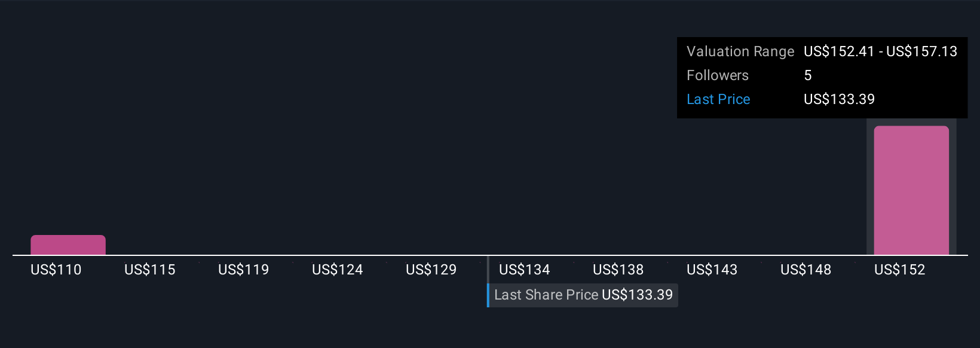This screenshot has height=348, width=980.
Task: Click the Last Share Price US$133.39 marker label
Action: 583,295
